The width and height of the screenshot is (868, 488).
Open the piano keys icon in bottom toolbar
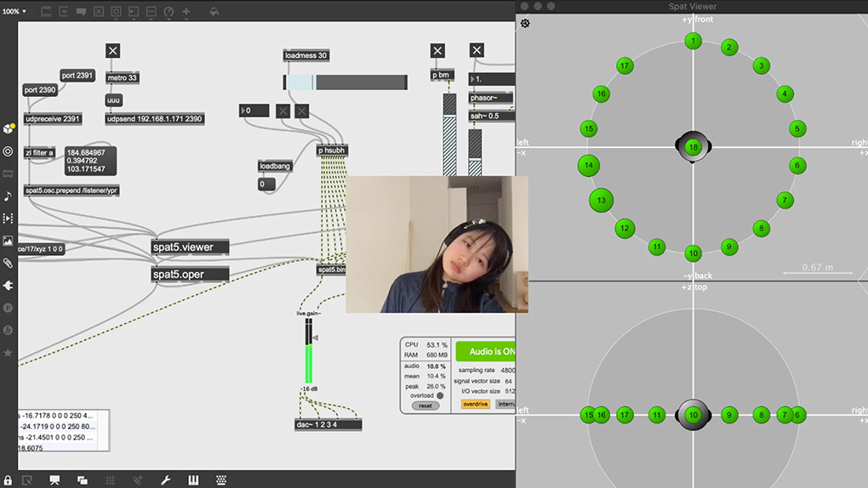click(x=193, y=480)
